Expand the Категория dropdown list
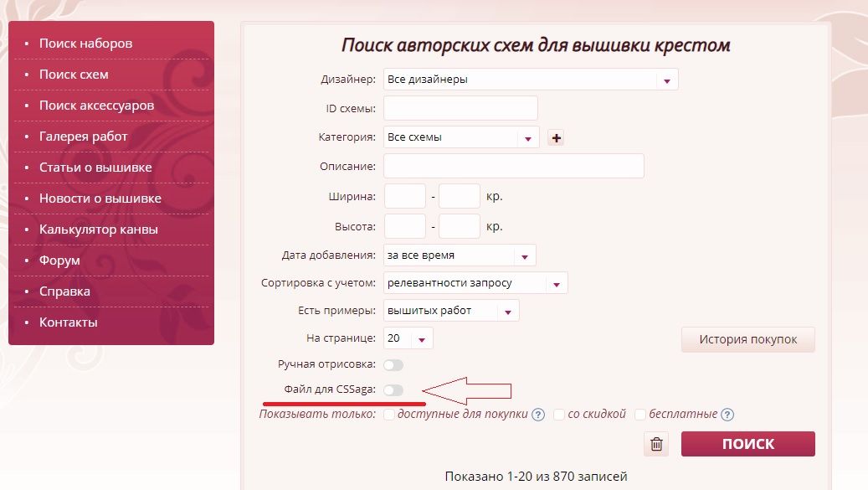The width and height of the screenshot is (868, 490). point(460,137)
